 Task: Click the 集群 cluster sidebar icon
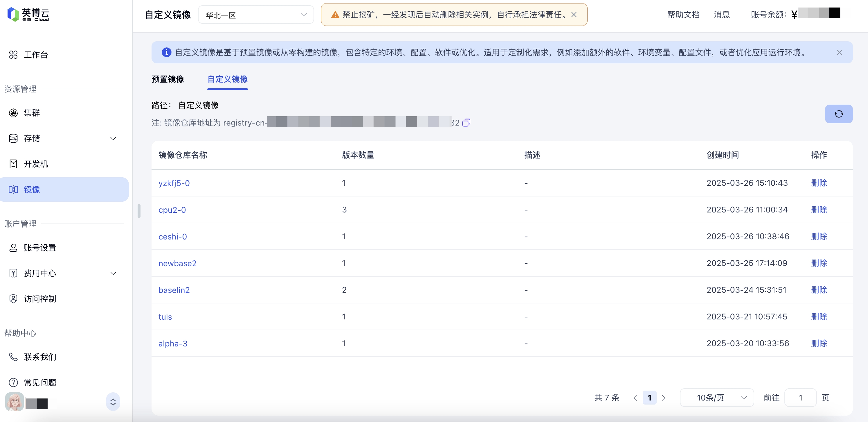[x=13, y=113]
